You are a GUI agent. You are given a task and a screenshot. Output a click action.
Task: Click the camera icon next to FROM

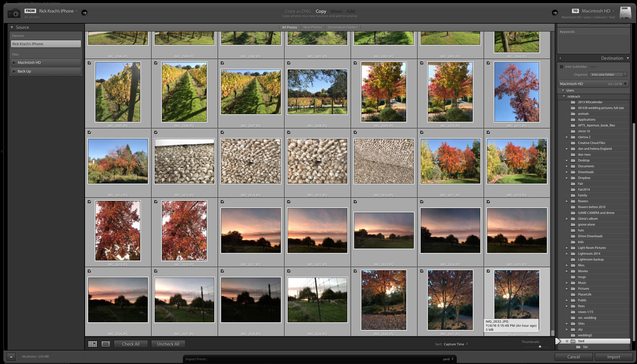tap(14, 13)
